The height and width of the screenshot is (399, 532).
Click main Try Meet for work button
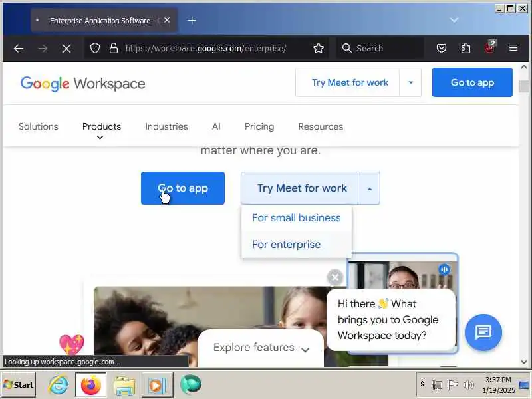pyautogui.click(x=300, y=188)
